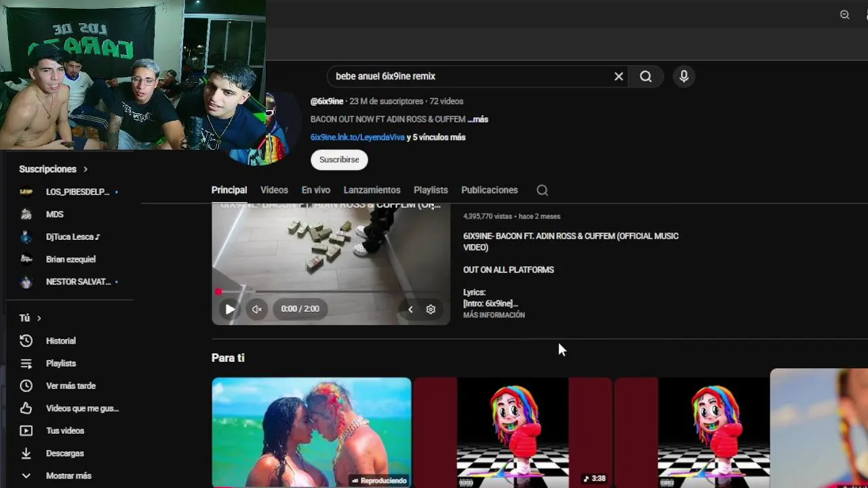Click the Brian ezequiel avatar icon

click(x=26, y=260)
